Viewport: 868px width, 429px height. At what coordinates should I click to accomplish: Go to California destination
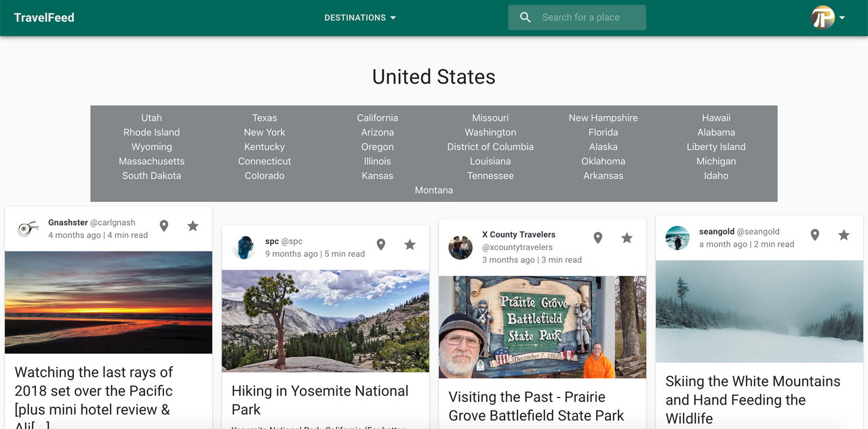click(x=378, y=118)
